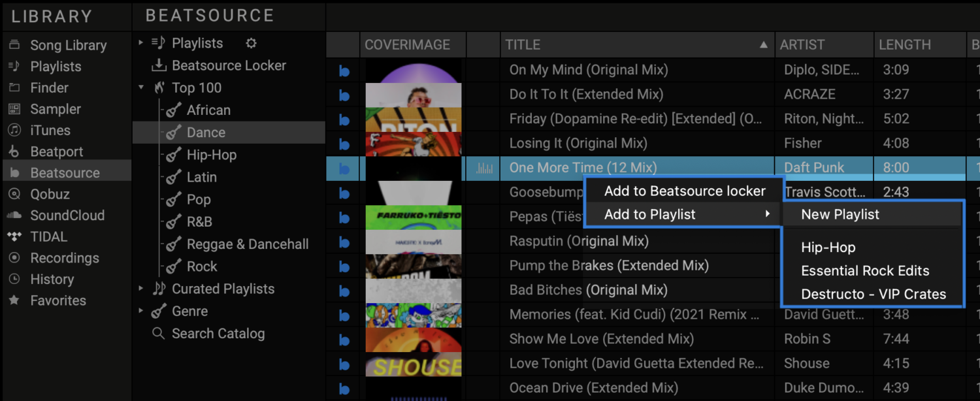Viewport: 980px width, 401px height.
Task: Collapse the Top 100 folder
Action: click(x=140, y=87)
